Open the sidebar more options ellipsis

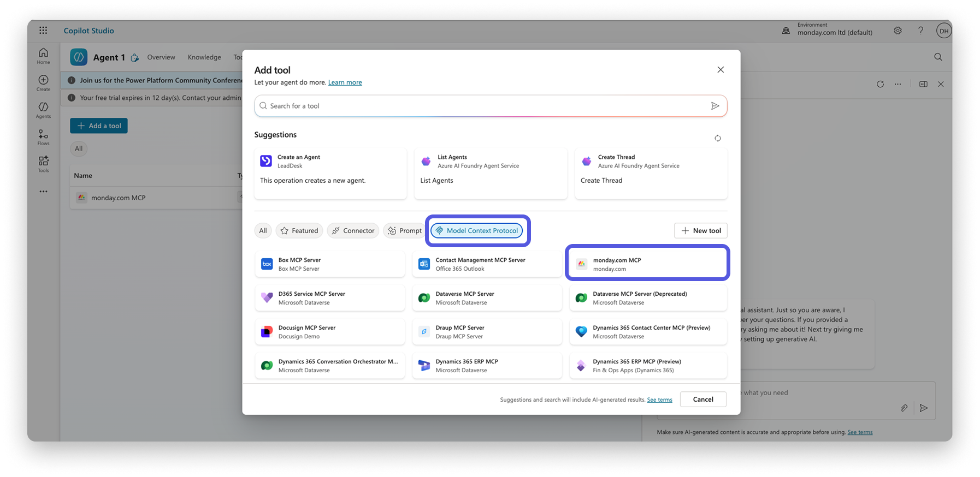pos(43,192)
